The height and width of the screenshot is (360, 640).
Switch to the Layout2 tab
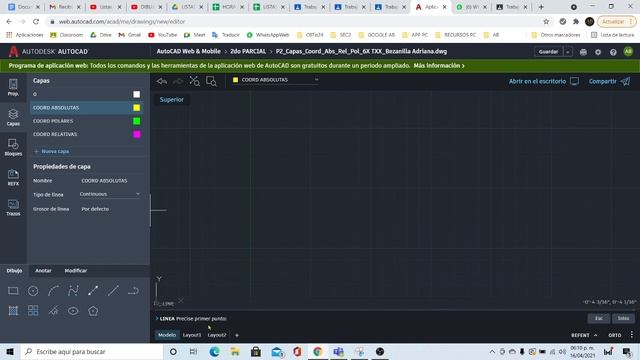pos(217,335)
